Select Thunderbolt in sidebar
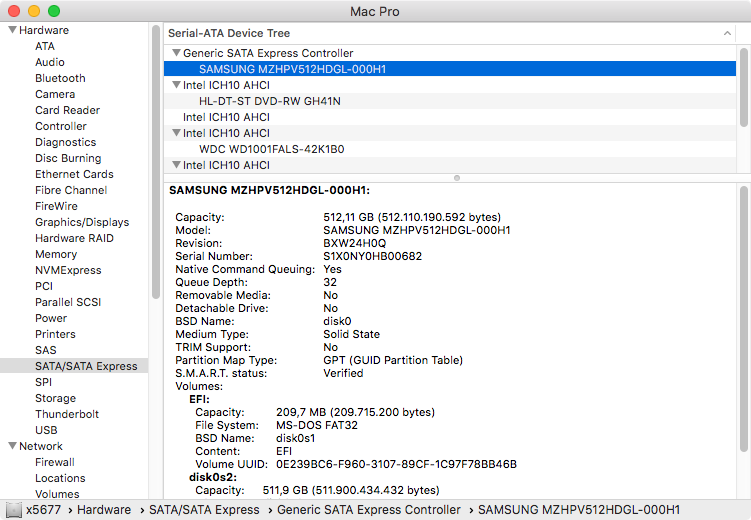The width and height of the screenshot is (751, 520). coord(67,414)
